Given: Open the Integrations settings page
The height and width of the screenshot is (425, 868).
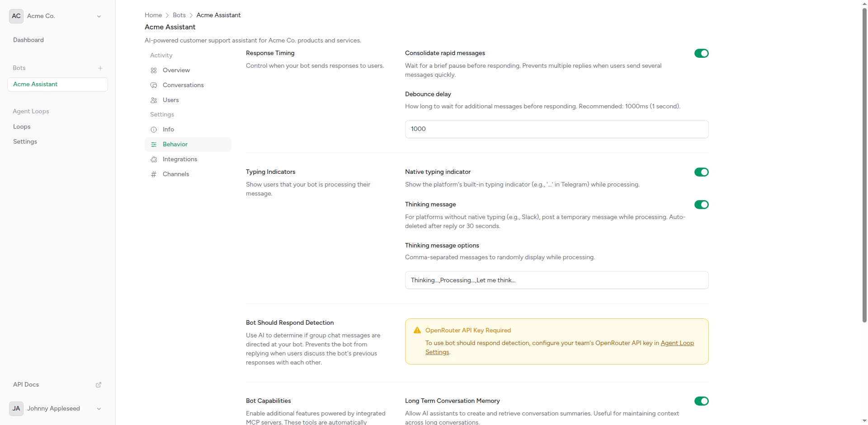Looking at the screenshot, I should click(179, 159).
